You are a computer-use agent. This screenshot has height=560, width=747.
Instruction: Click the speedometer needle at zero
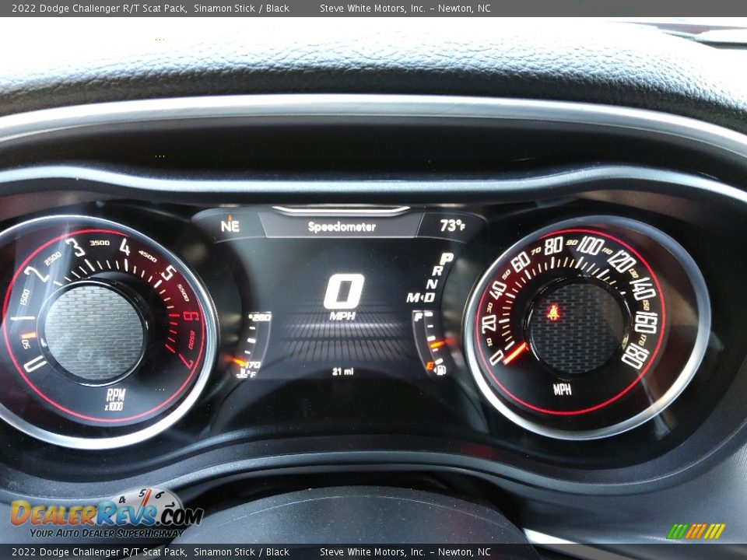click(515, 353)
